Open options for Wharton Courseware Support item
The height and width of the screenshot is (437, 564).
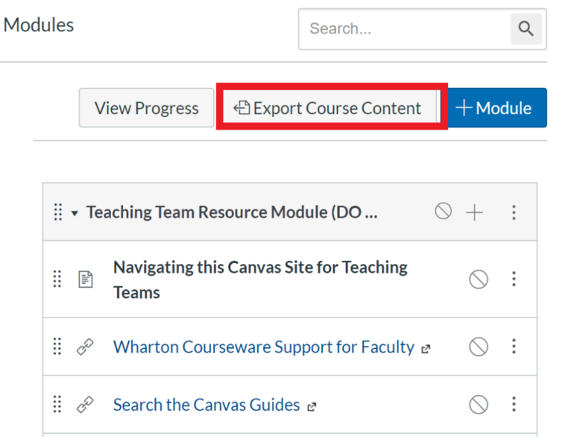(x=514, y=346)
